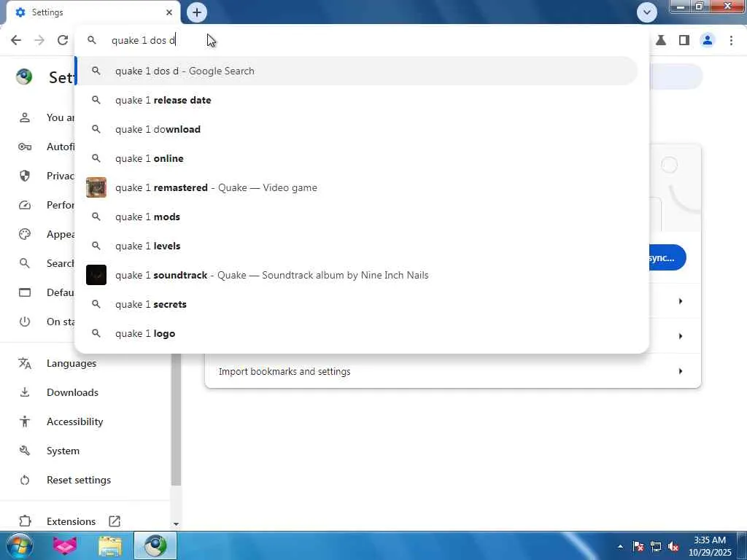
Task: Click the Quake soundtrack album thumbnail
Action: point(96,275)
